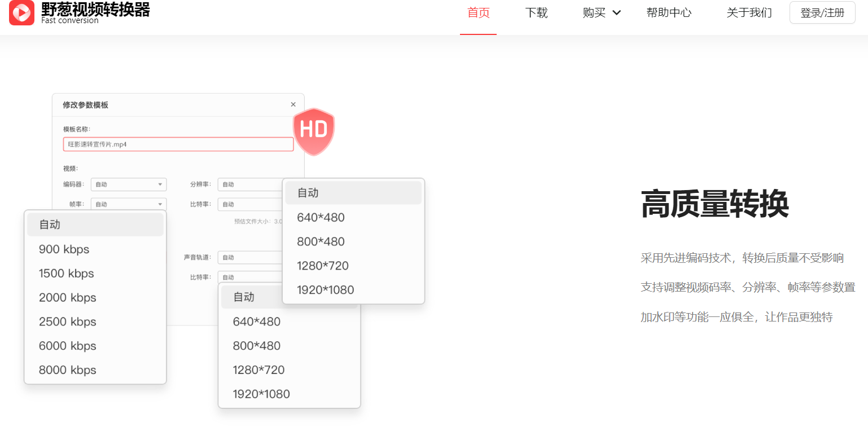The height and width of the screenshot is (436, 868).
Task: Open the 购买 dropdown in the navigation bar
Action: click(602, 12)
